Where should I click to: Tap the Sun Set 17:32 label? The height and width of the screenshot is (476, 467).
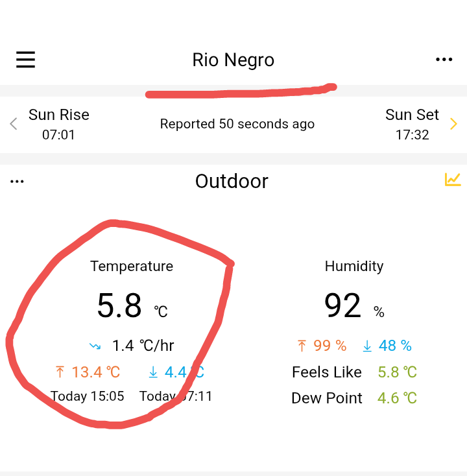pyautogui.click(x=412, y=125)
